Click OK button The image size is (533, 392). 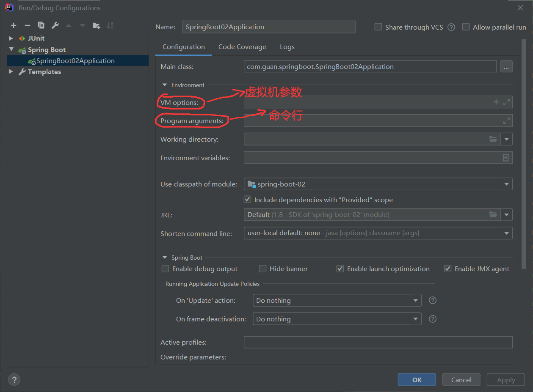(x=417, y=380)
